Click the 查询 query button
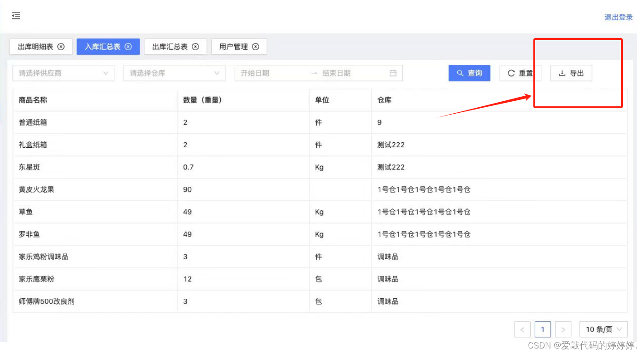Screen dimensions: 644x354 pyautogui.click(x=469, y=73)
